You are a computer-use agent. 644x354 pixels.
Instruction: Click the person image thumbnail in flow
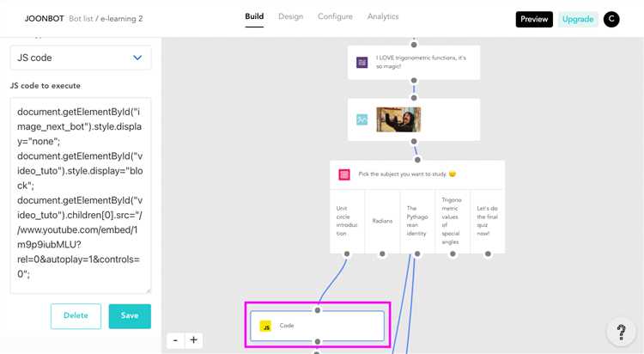(398, 119)
